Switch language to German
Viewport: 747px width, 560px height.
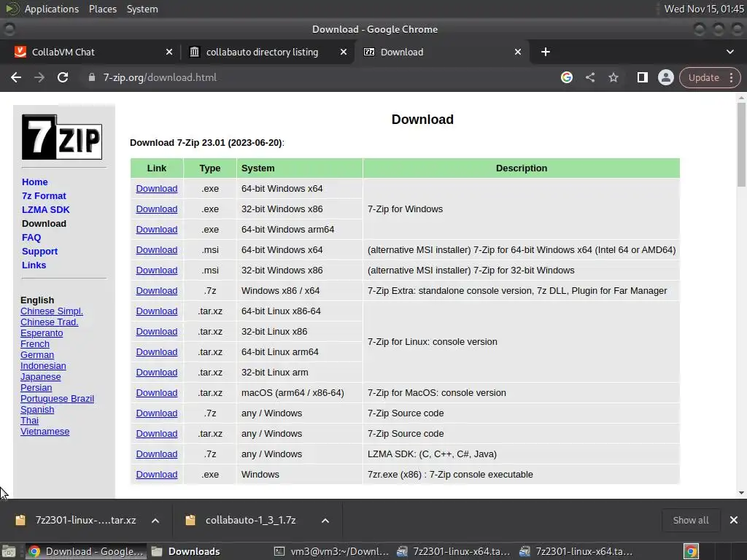pyautogui.click(x=37, y=355)
